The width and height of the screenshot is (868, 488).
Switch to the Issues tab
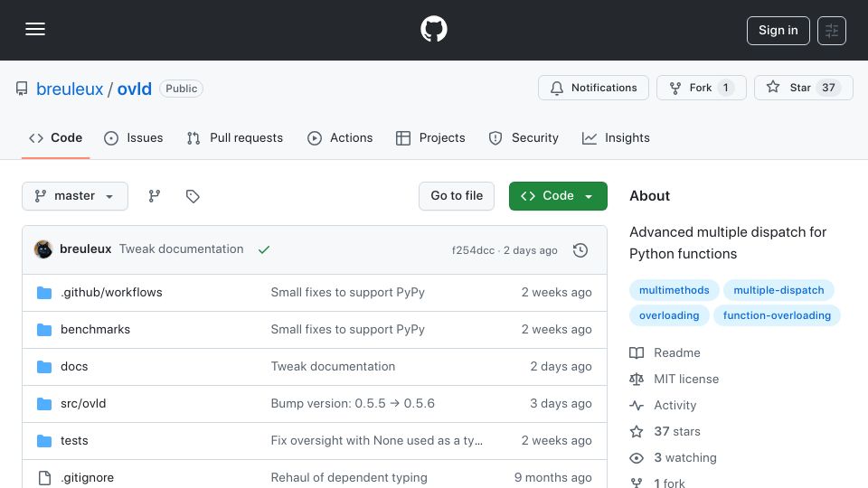coord(134,137)
